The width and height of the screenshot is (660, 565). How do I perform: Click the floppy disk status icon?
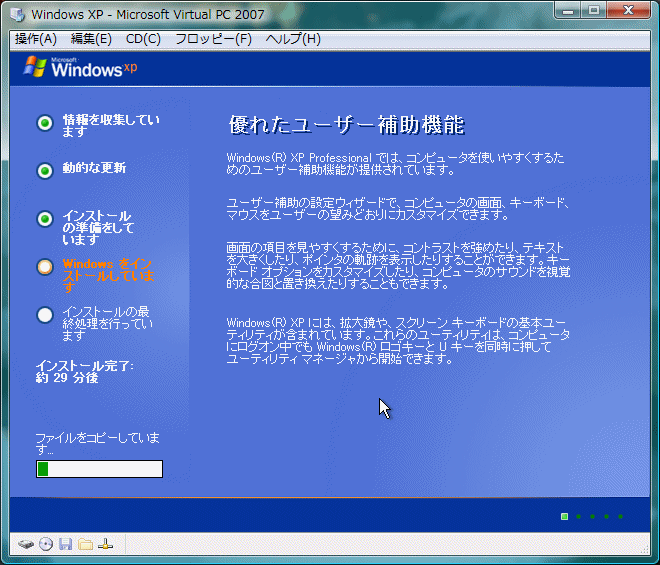point(65,544)
